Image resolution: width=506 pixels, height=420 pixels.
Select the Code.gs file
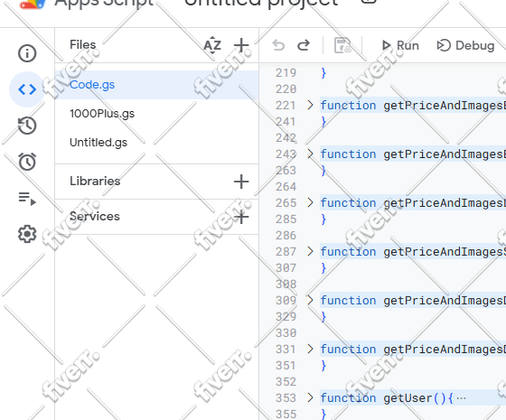pos(157,85)
